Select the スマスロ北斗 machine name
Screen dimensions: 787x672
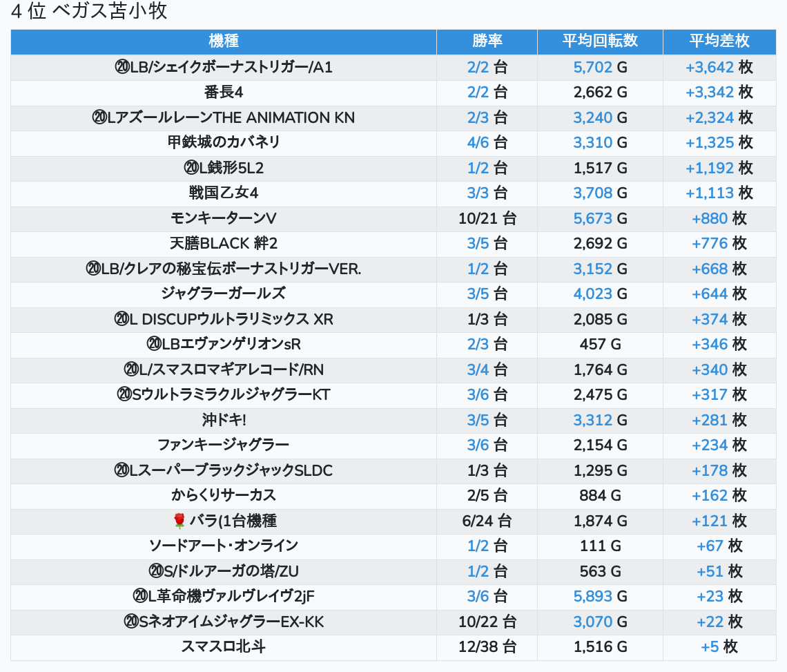tap(223, 647)
